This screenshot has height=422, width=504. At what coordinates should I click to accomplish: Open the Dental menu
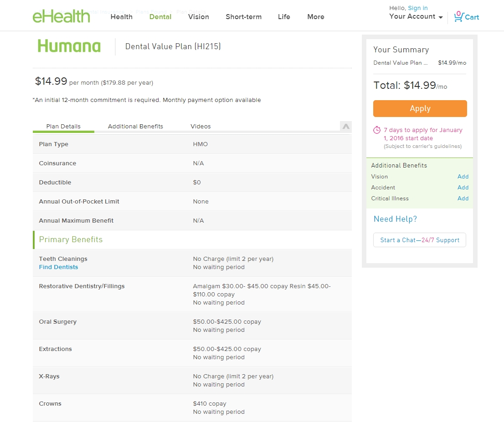click(x=160, y=17)
